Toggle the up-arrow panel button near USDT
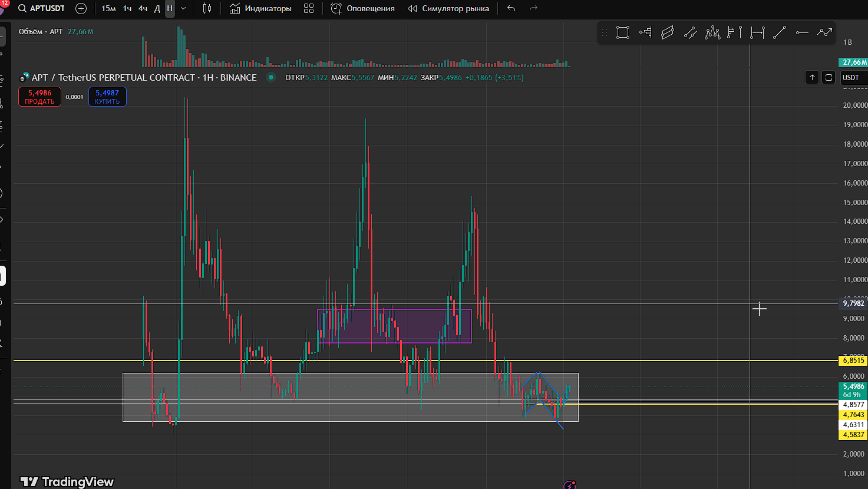The image size is (868, 489). pos(812,77)
